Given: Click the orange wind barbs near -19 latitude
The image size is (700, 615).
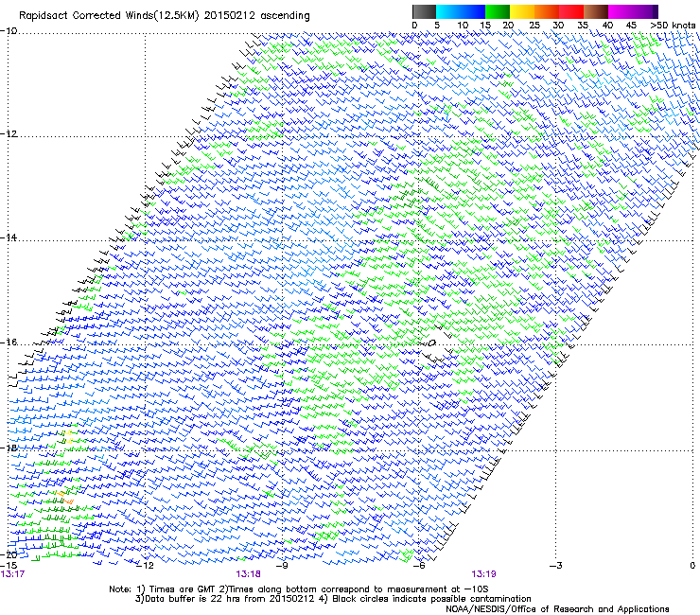Looking at the screenshot, I should [x=64, y=498].
